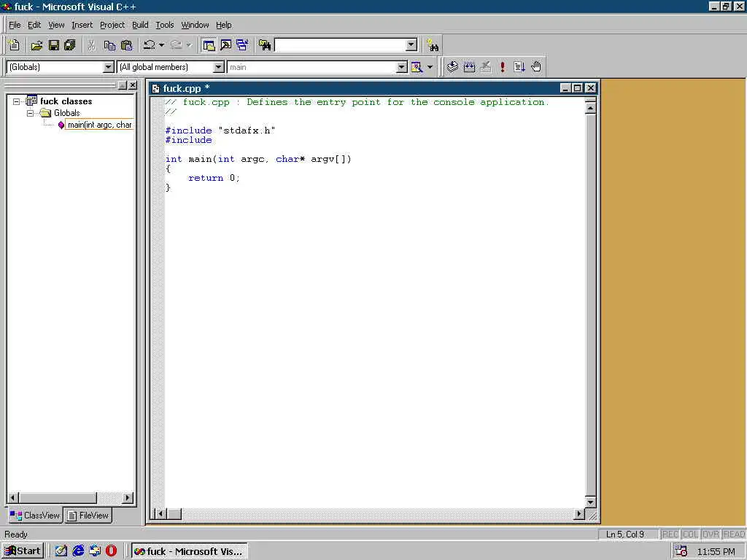Minimize the fuck.cpp document window
The height and width of the screenshot is (560, 747).
pyautogui.click(x=565, y=88)
